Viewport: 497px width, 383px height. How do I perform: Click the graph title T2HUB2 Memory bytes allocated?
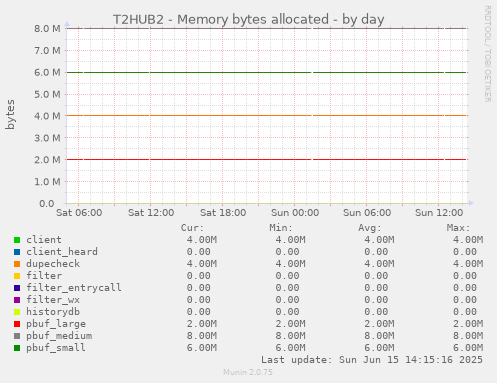pos(248,19)
